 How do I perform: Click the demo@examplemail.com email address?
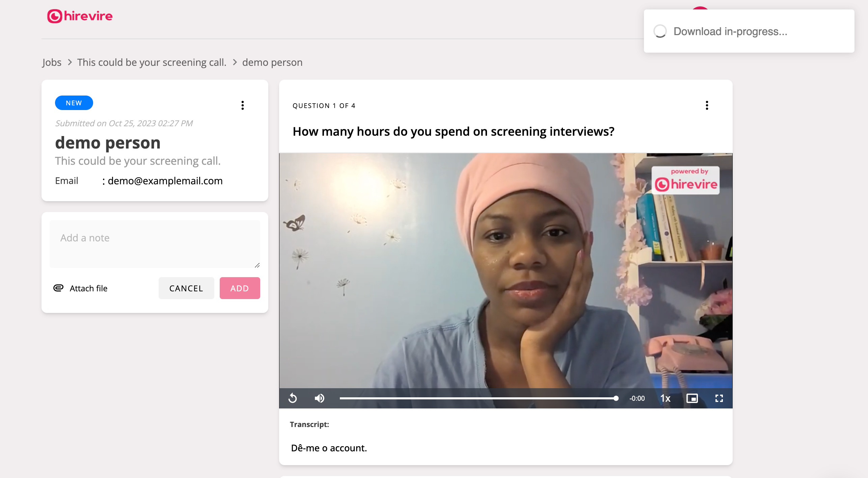[165, 181]
